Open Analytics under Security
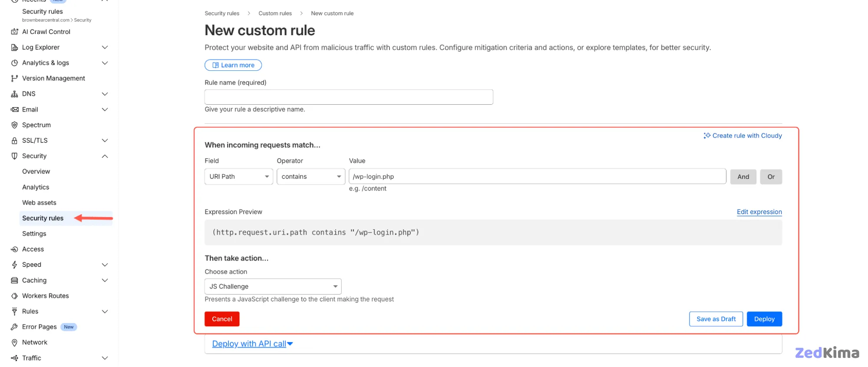The height and width of the screenshot is (367, 868). click(x=36, y=187)
